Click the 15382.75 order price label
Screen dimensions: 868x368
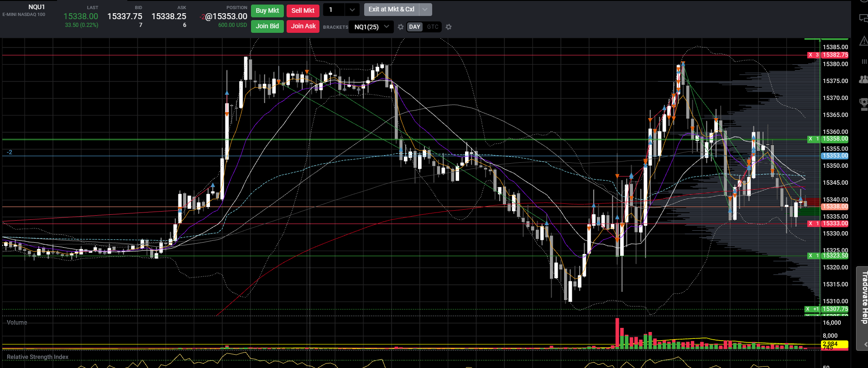pos(835,55)
